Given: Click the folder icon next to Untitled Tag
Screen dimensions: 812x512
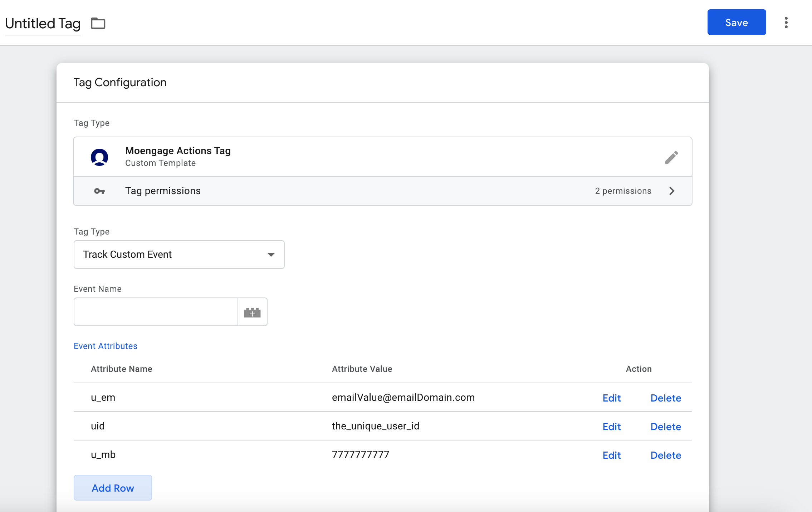Looking at the screenshot, I should [x=98, y=24].
